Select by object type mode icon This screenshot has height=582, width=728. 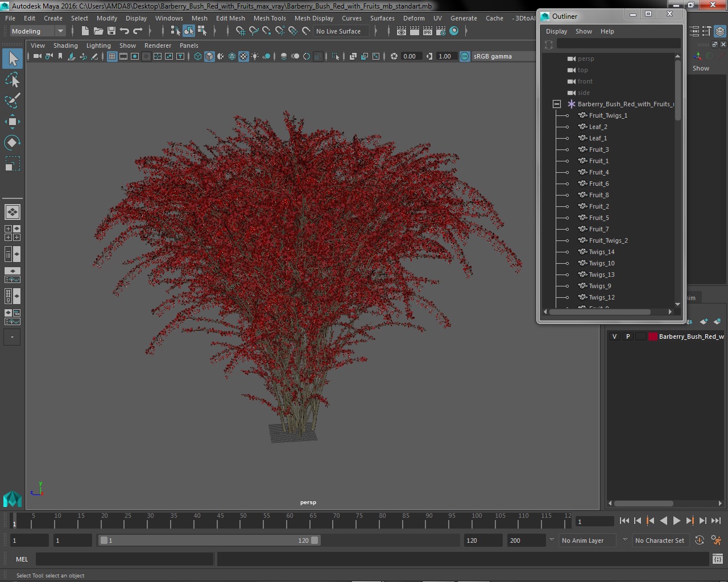pos(188,31)
